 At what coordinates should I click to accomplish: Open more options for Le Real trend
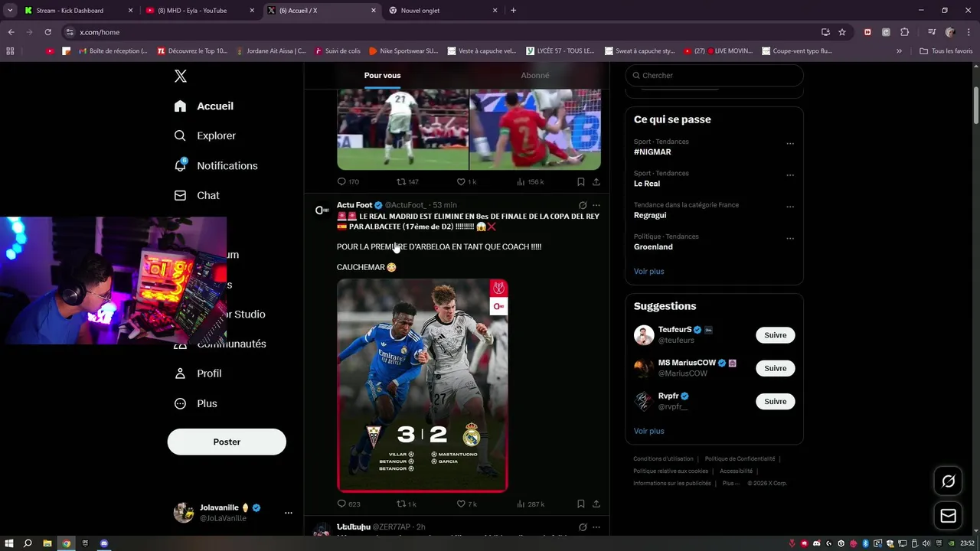tap(790, 174)
